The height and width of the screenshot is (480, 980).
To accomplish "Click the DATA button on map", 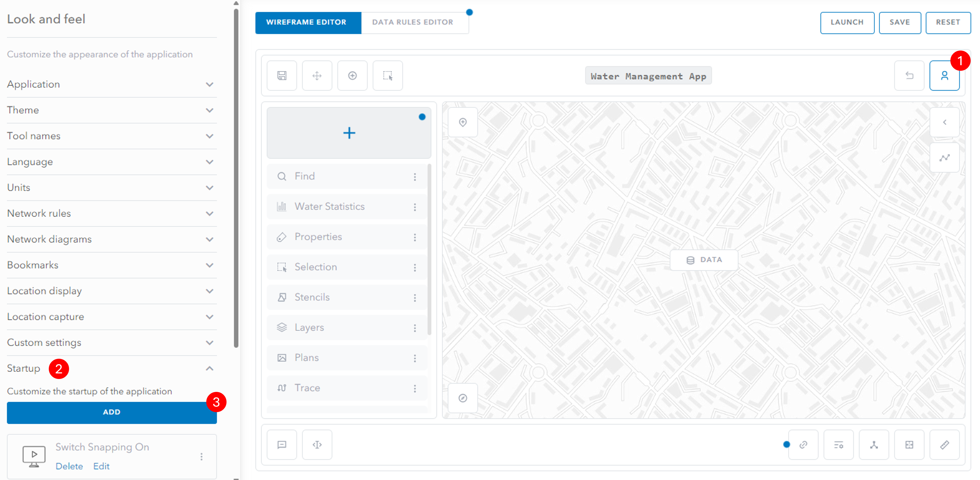I will 704,260.
